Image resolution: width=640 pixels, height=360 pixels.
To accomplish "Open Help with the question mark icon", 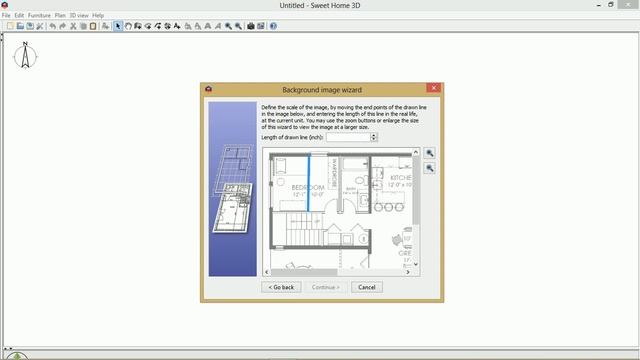I will point(273,26).
